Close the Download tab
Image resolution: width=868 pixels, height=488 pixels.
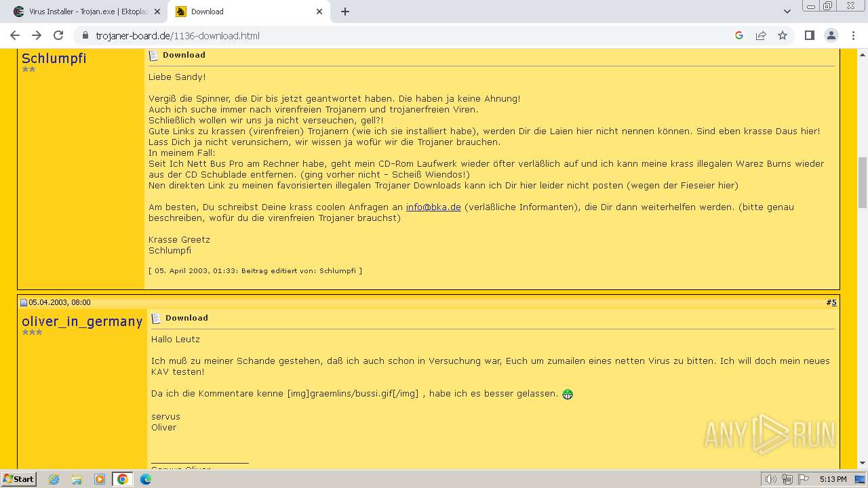[319, 12]
